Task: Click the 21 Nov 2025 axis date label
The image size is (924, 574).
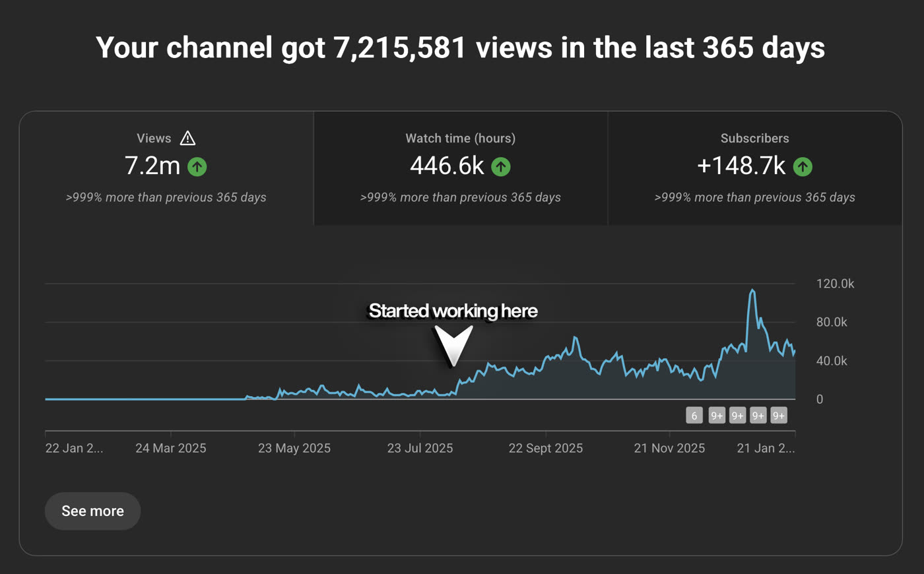Action: coord(669,448)
